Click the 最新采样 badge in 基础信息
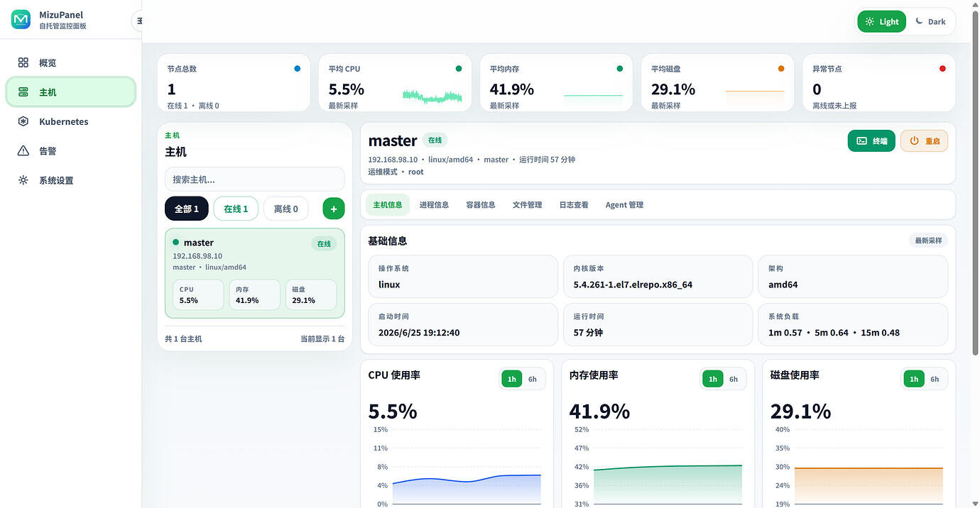The height and width of the screenshot is (508, 980). [928, 241]
